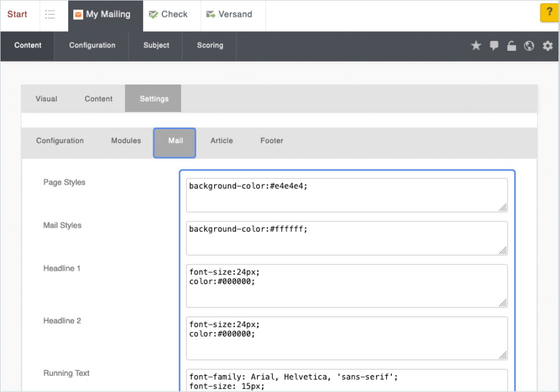Viewport: 559px width, 392px height.
Task: Click into the Running Text styles field
Action: point(347,381)
